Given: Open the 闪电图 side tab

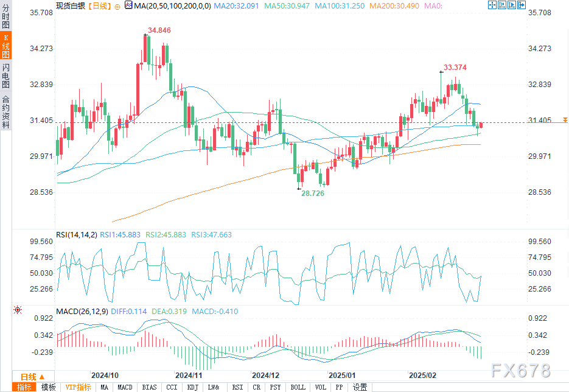Looking at the screenshot, I should tap(5, 76).
